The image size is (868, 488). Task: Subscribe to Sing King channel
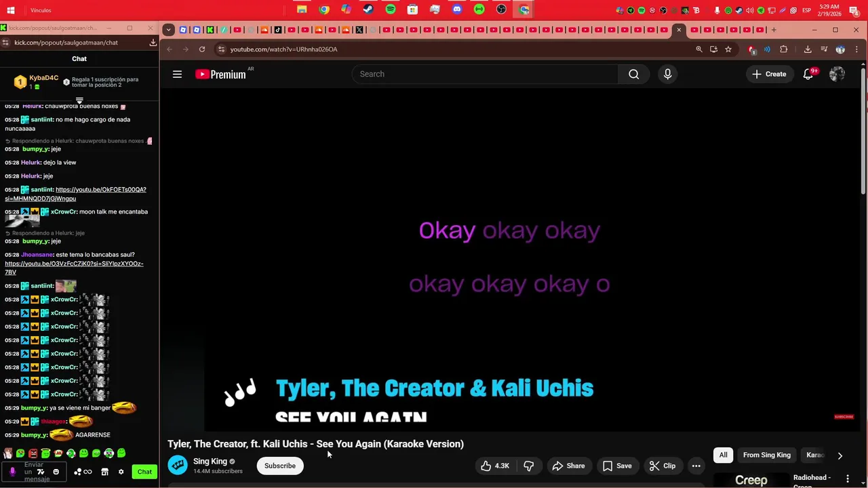pos(280,466)
